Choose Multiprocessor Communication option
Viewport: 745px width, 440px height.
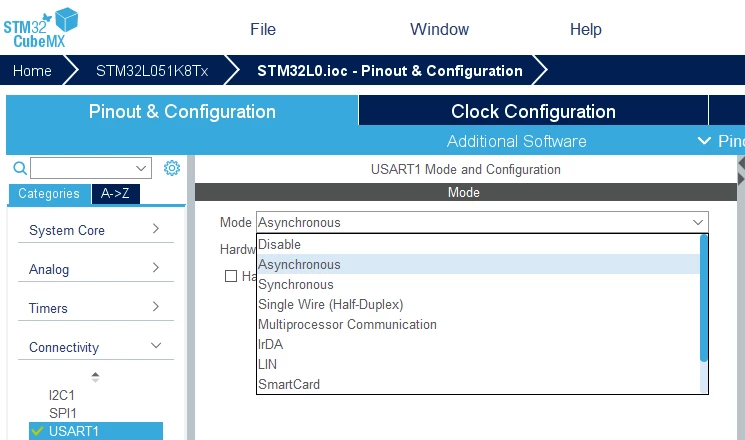[x=478, y=324]
